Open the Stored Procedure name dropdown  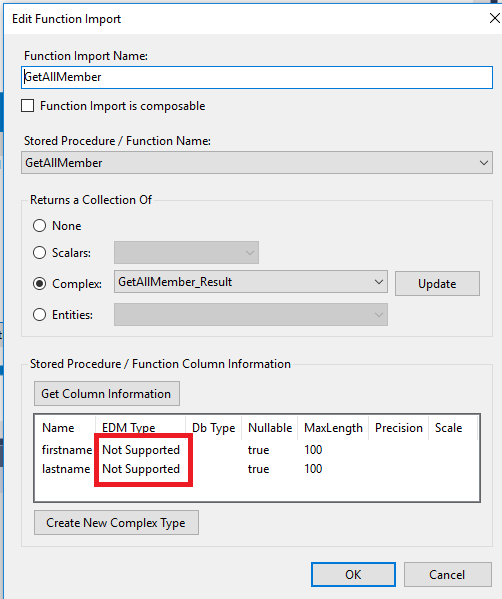(x=257, y=163)
